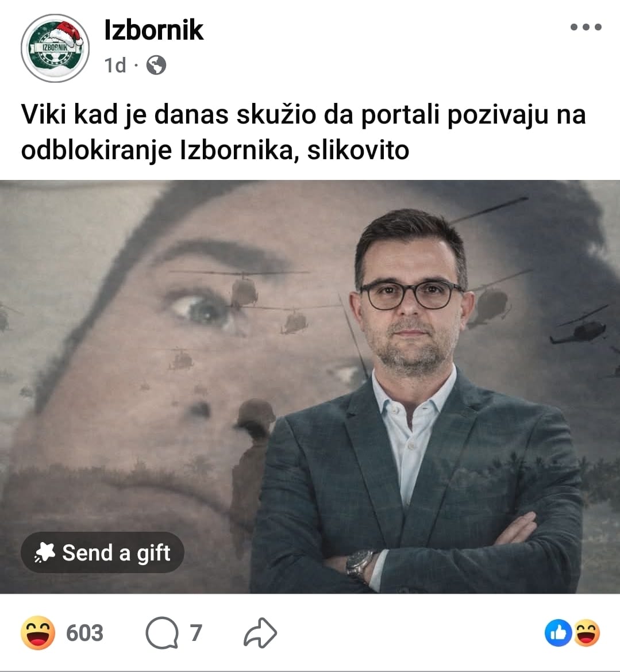Open the Izbornik page name link
The width and height of the screenshot is (620, 672).
154,30
